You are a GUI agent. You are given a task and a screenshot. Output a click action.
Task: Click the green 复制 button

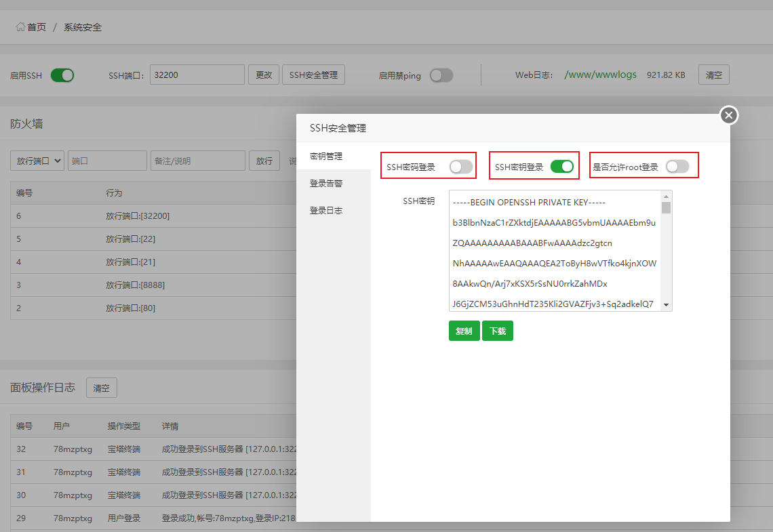point(464,331)
